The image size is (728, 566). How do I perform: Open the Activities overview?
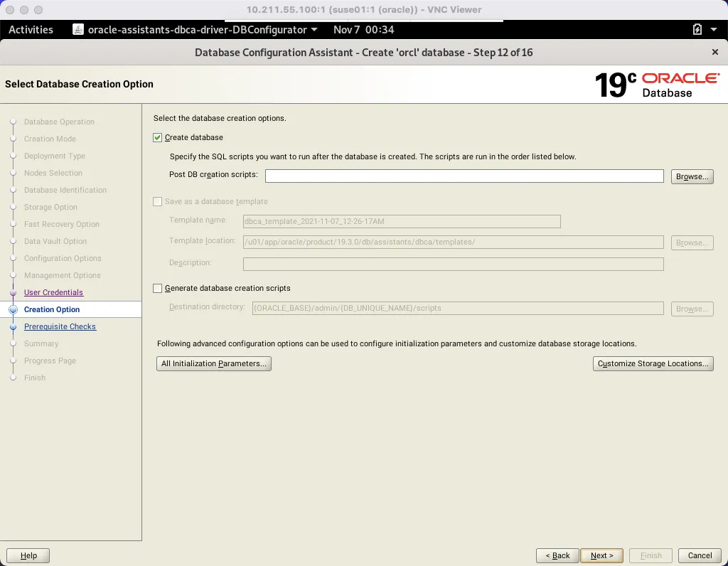click(31, 30)
